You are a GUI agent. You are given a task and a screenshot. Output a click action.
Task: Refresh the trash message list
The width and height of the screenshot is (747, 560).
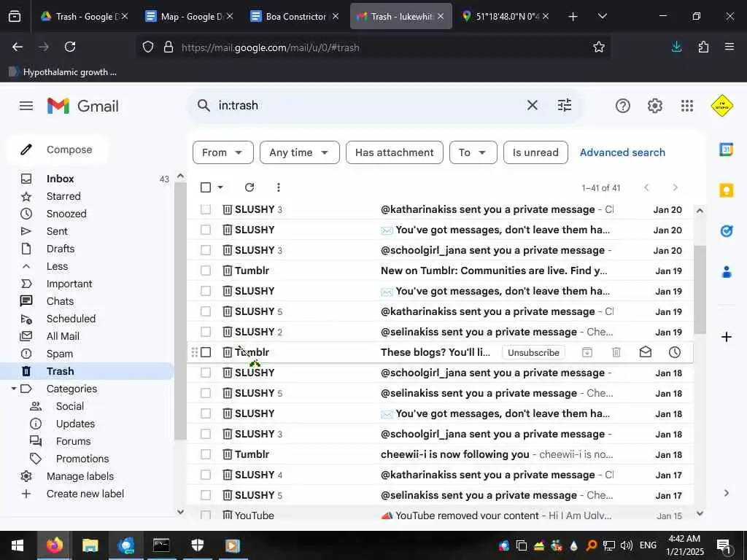249,187
